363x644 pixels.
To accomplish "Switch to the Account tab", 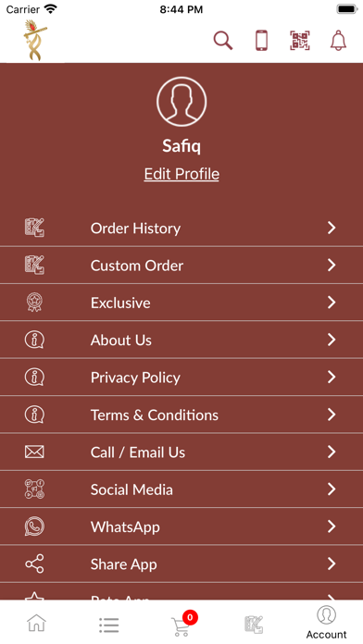I will coord(326,623).
